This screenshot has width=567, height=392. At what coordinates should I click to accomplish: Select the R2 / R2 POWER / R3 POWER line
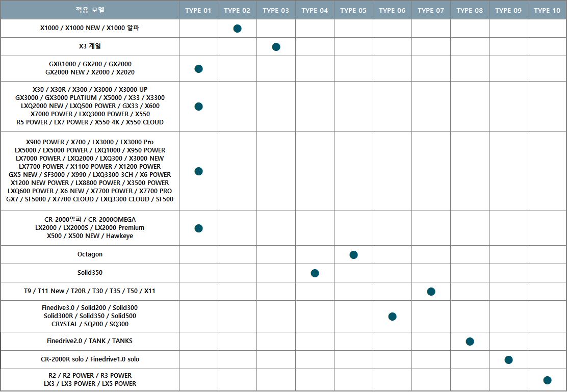(90, 376)
